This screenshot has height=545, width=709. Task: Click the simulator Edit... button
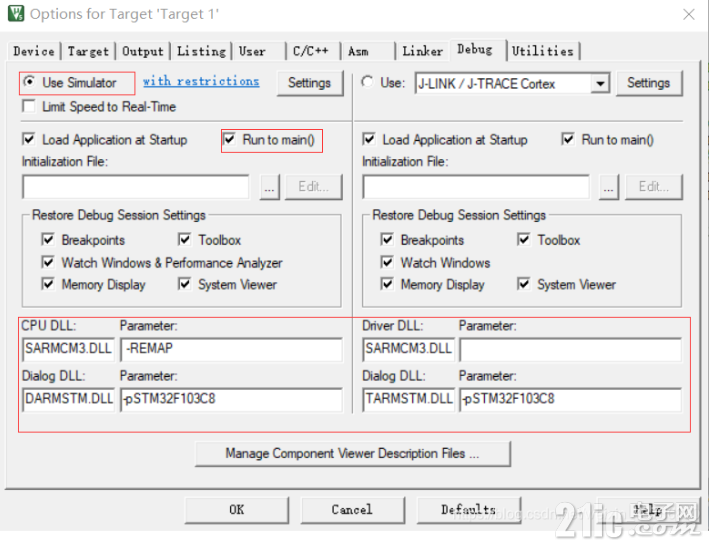[x=313, y=187]
